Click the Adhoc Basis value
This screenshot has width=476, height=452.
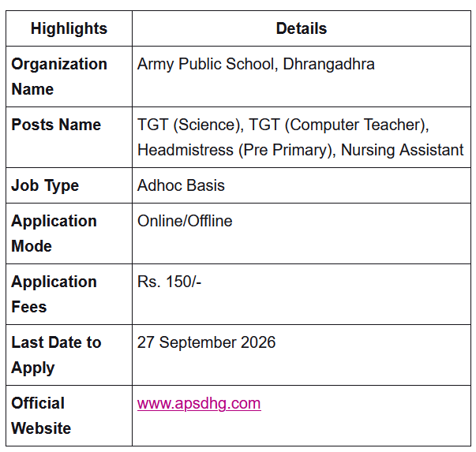pyautogui.click(x=181, y=185)
